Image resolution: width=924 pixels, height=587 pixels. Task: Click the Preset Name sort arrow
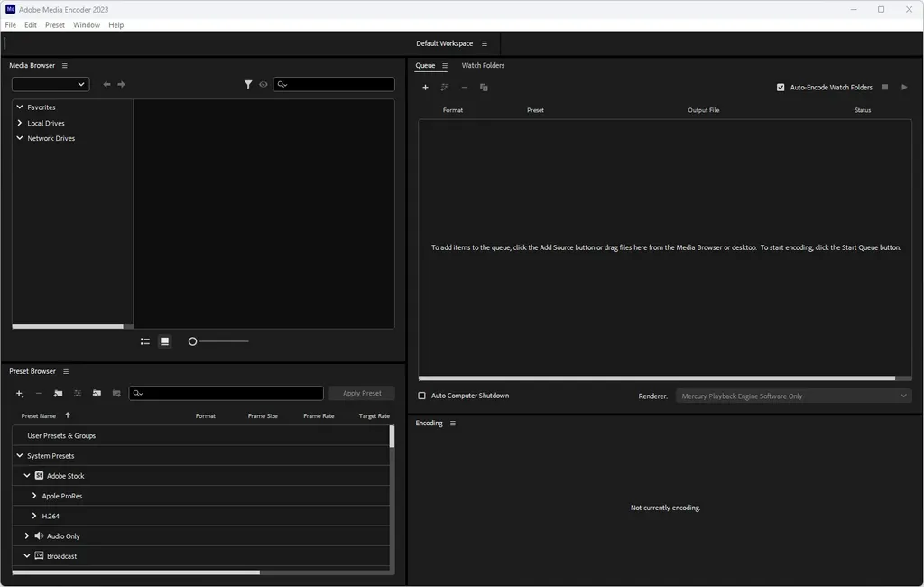click(68, 415)
